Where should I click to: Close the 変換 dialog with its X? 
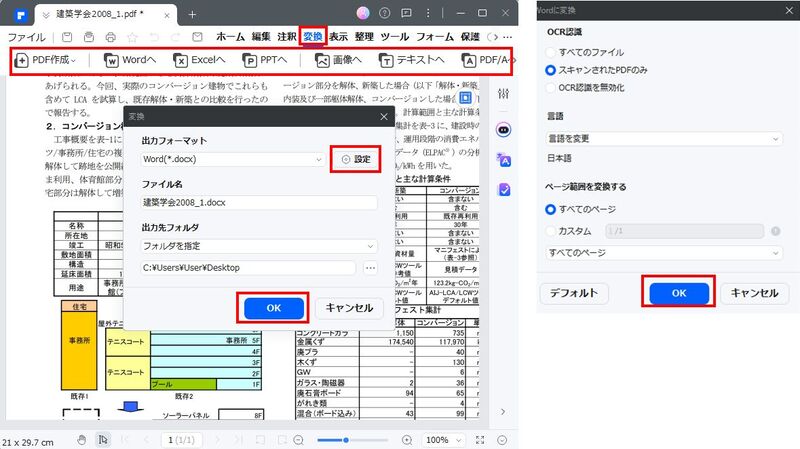[x=384, y=117]
